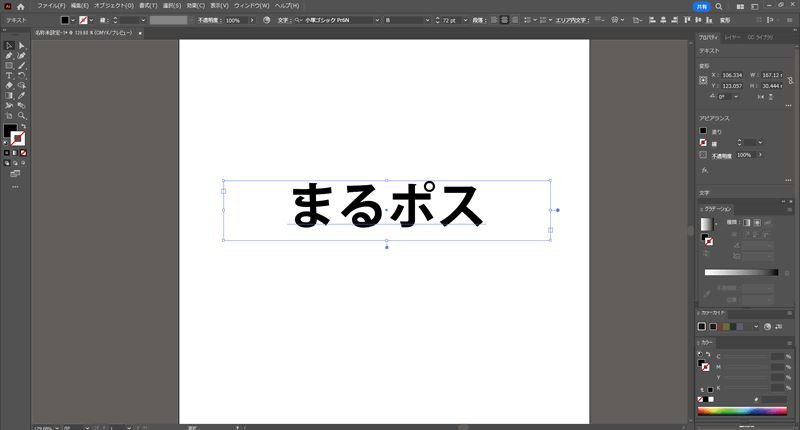Image resolution: width=800 pixels, height=430 pixels.
Task: Click the blue 共有 share button
Action: pos(703,6)
